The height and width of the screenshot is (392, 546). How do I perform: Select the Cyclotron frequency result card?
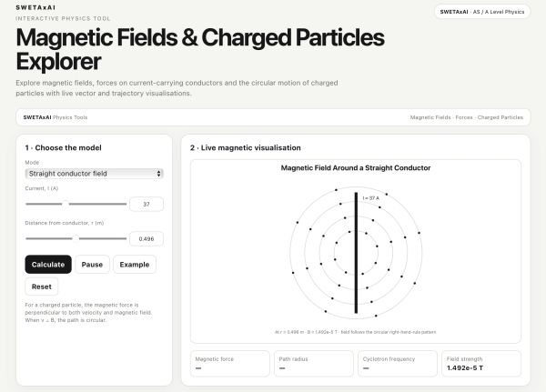[398, 364]
